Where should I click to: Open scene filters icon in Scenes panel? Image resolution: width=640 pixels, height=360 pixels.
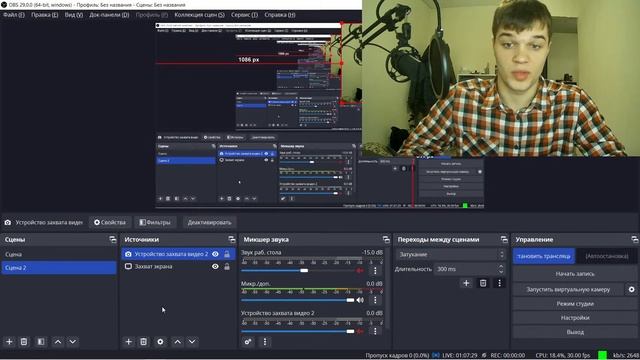point(41,342)
